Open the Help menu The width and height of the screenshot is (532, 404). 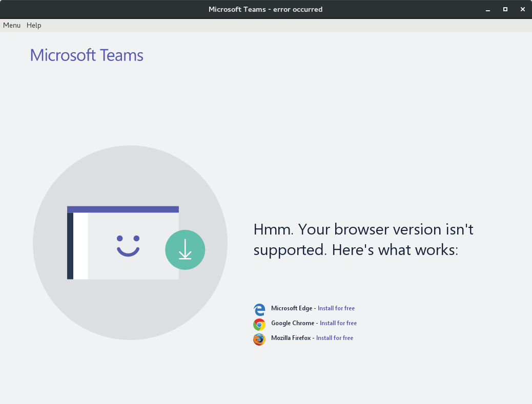pos(34,26)
